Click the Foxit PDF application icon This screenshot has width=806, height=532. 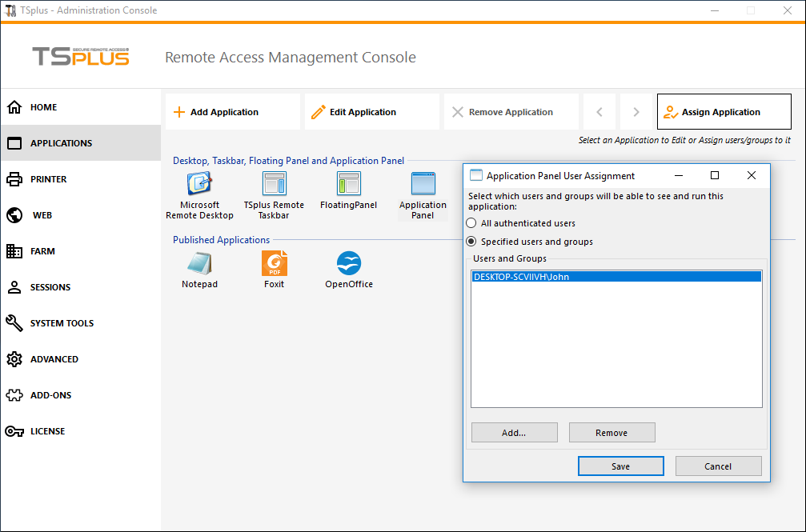tap(274, 263)
